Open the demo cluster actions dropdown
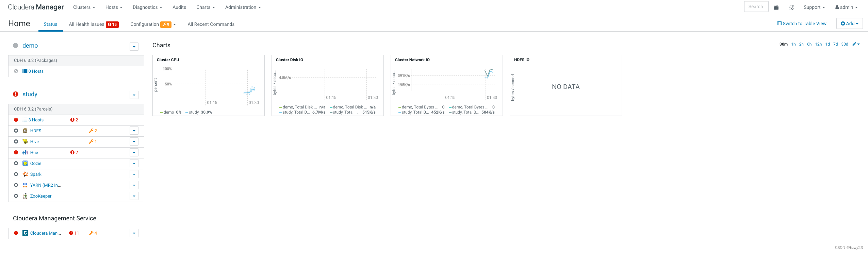 pos(134,47)
